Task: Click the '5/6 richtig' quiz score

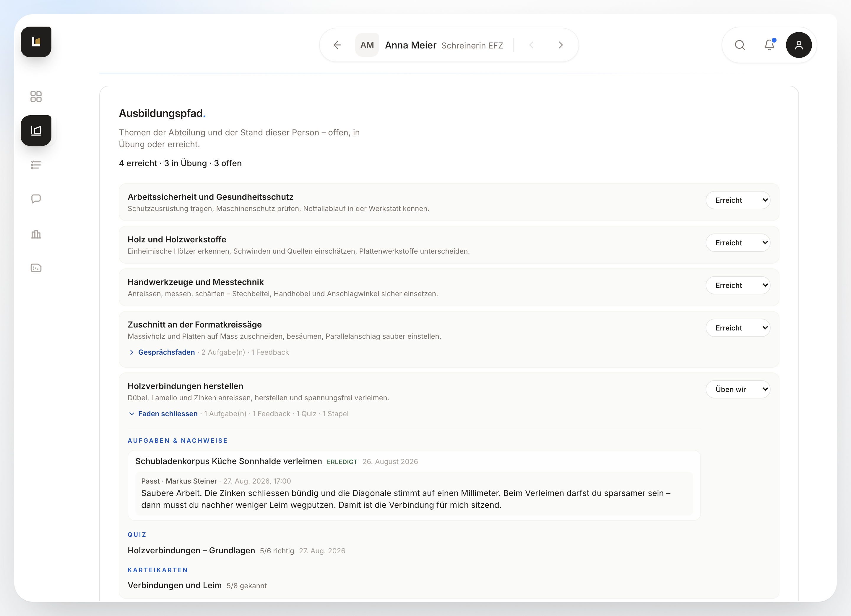Action: [x=277, y=551]
